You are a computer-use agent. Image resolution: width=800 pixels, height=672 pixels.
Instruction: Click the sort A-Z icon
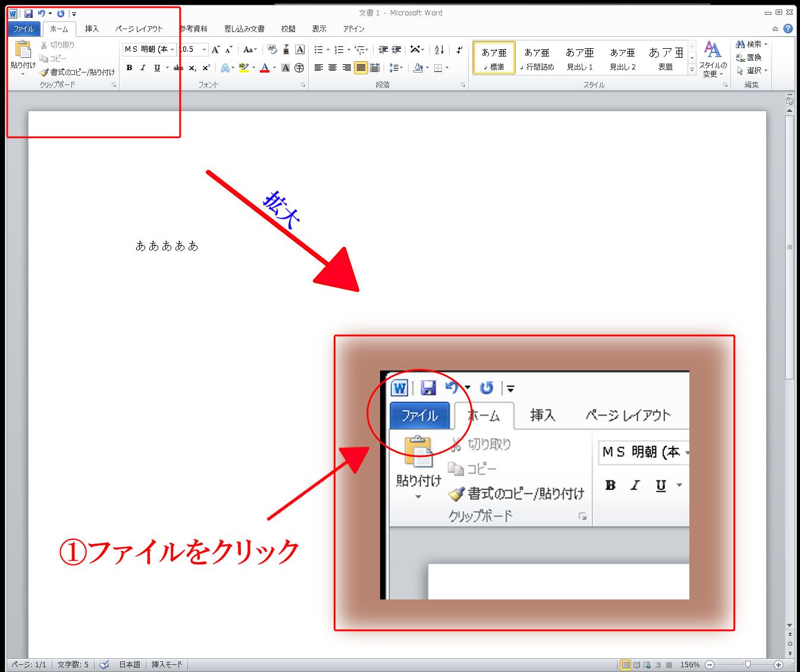pos(439,49)
